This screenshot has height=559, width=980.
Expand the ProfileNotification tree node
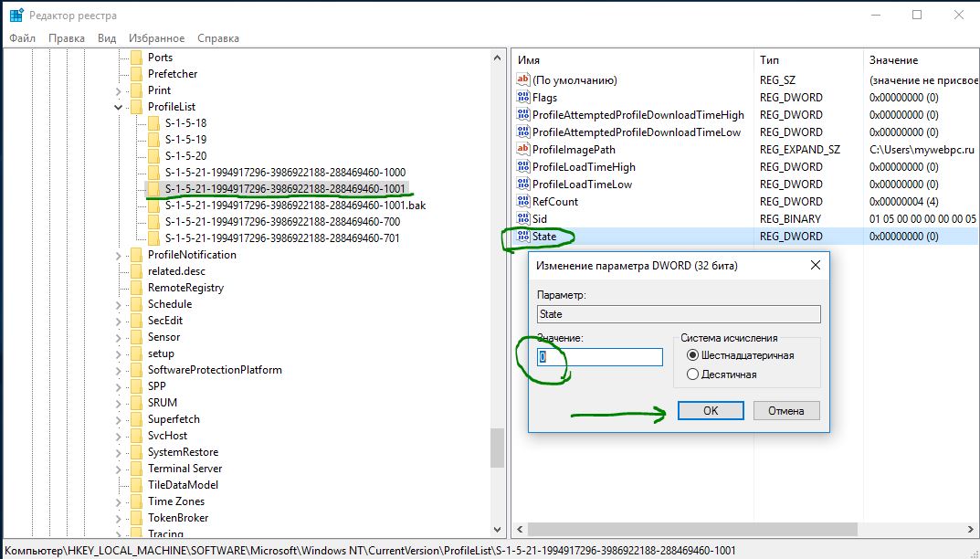(x=118, y=255)
